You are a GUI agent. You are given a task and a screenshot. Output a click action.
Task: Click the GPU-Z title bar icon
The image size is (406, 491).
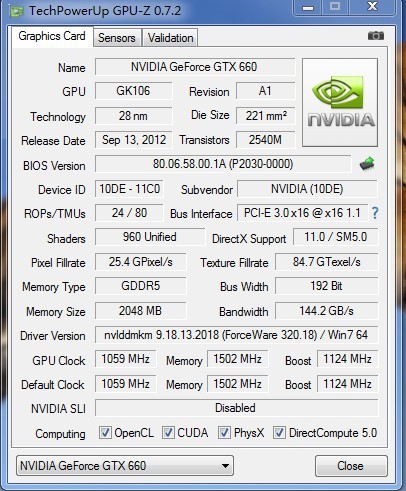click(x=17, y=11)
